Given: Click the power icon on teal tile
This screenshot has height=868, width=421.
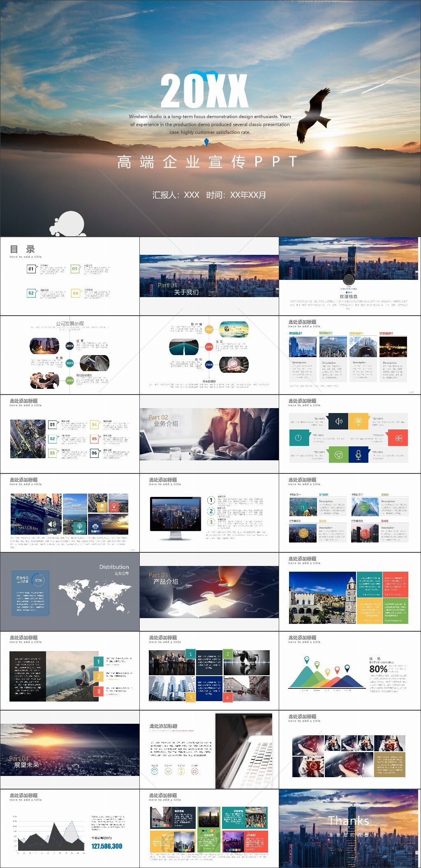Looking at the screenshot, I should click(298, 438).
